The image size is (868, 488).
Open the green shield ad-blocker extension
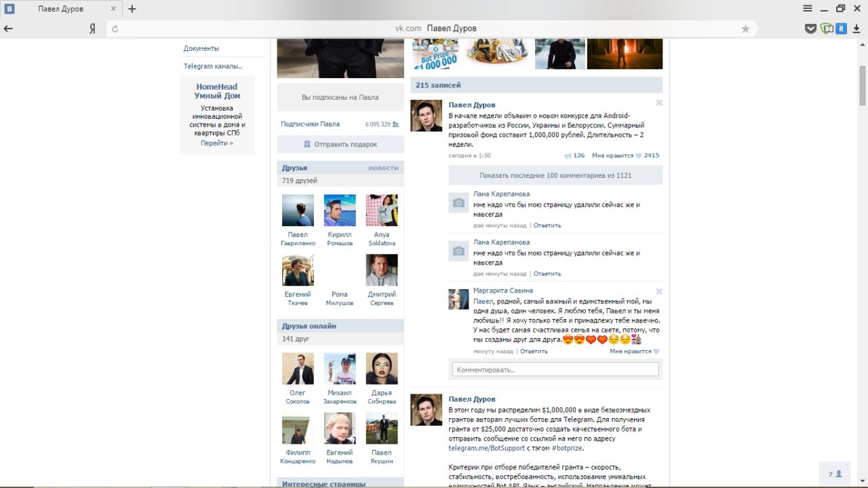click(x=826, y=29)
